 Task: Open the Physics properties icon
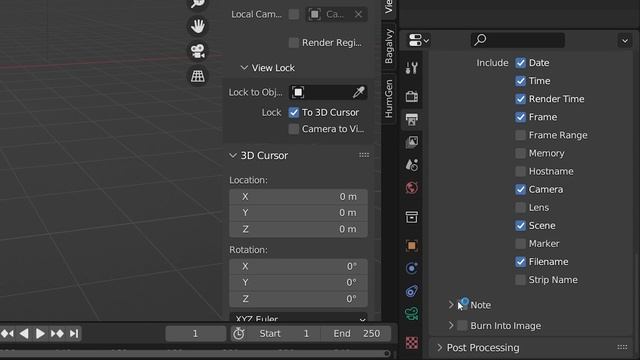(x=411, y=268)
